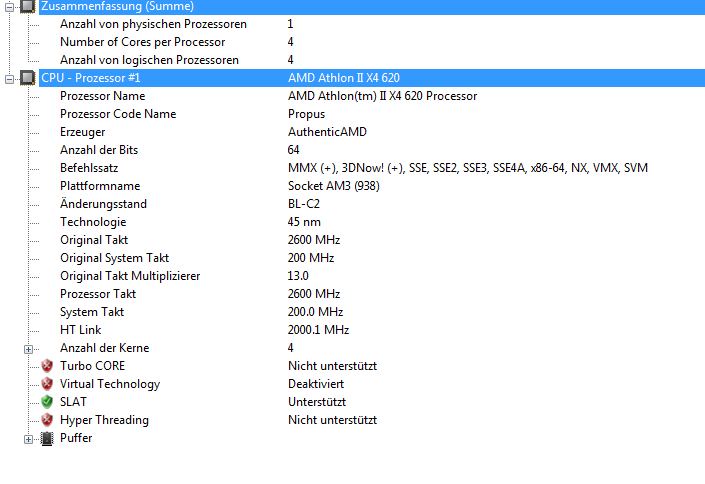Viewport: 705px width, 484px height.
Task: Select the Original Takt row label
Action: point(94,240)
